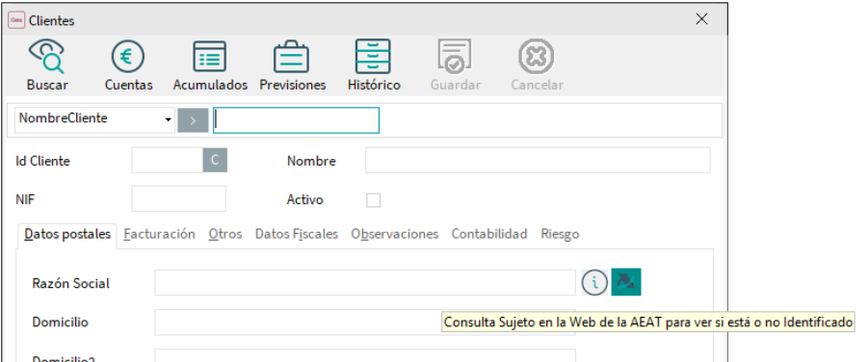Screen dimensions: 868x362
Task: Click the Nombre input field
Action: (538, 161)
